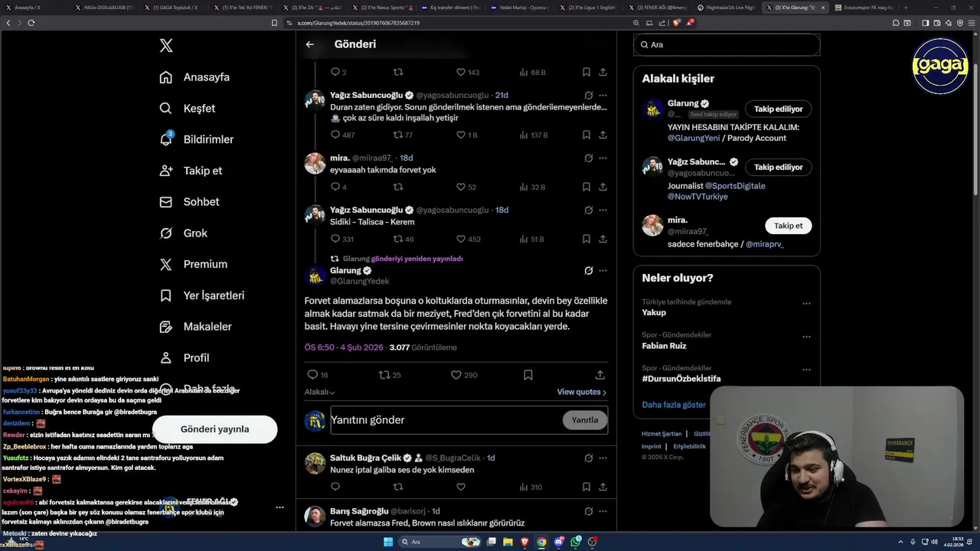Focus the Yanıtını gönder reply field
The width and height of the screenshot is (980, 551).
coord(444,420)
